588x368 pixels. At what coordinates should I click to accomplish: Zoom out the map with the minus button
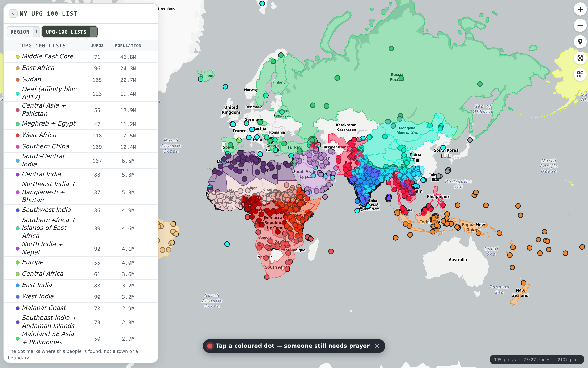580,26
